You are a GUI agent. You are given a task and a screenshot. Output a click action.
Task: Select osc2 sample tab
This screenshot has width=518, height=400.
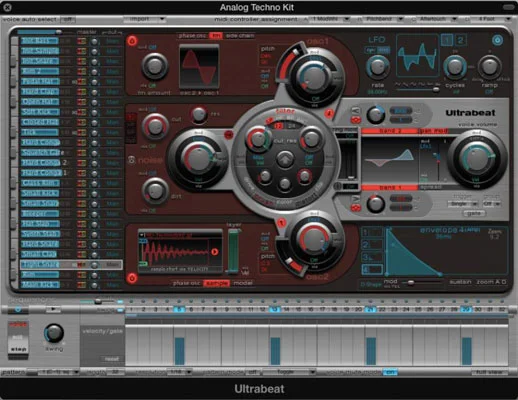click(216, 283)
